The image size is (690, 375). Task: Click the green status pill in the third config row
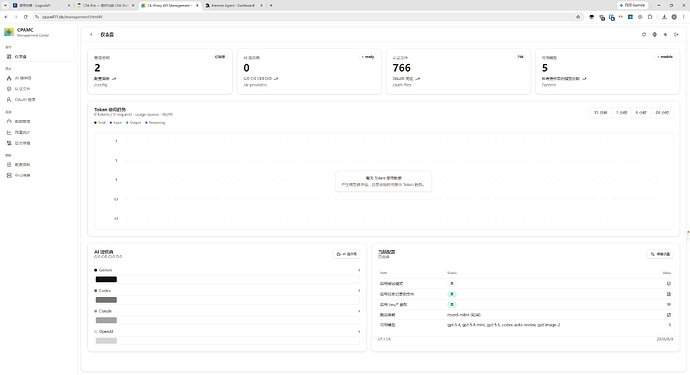tap(452, 304)
